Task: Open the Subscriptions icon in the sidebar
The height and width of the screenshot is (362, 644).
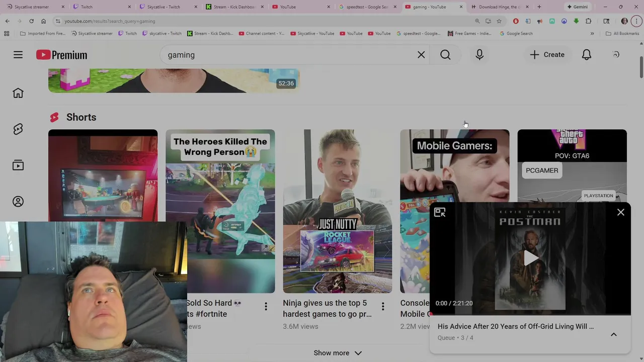Action: (x=18, y=165)
